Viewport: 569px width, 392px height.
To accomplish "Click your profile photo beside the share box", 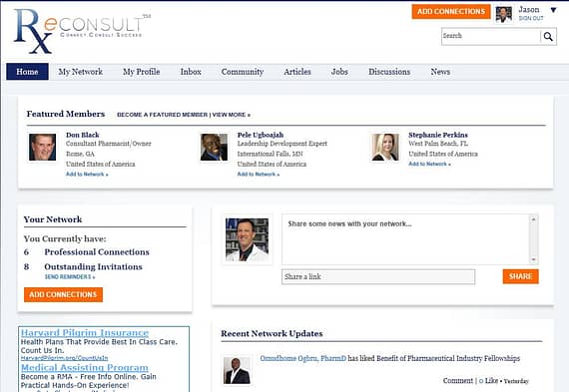I will click(x=248, y=239).
